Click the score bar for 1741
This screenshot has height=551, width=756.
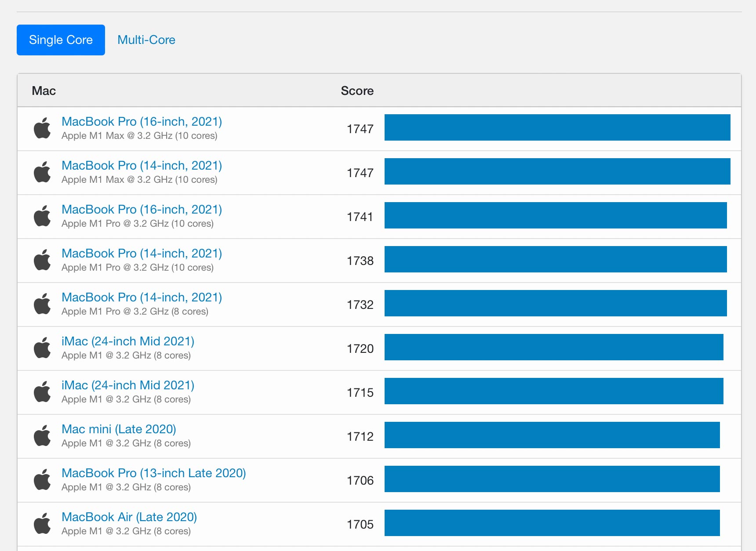pyautogui.click(x=556, y=215)
